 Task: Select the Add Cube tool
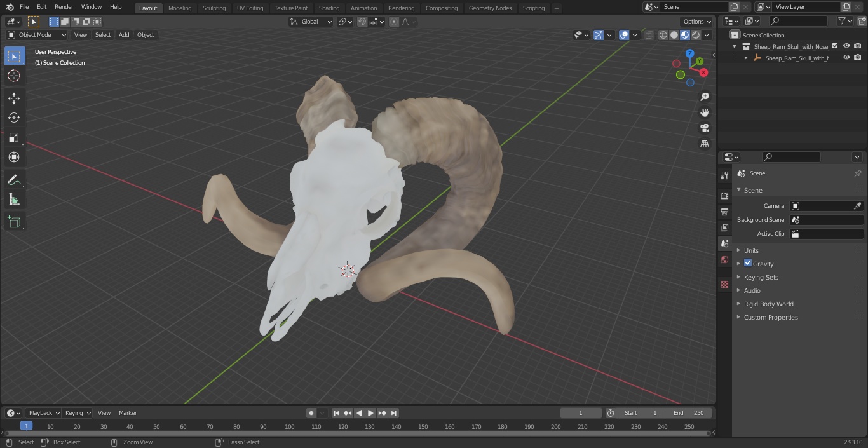tap(14, 222)
